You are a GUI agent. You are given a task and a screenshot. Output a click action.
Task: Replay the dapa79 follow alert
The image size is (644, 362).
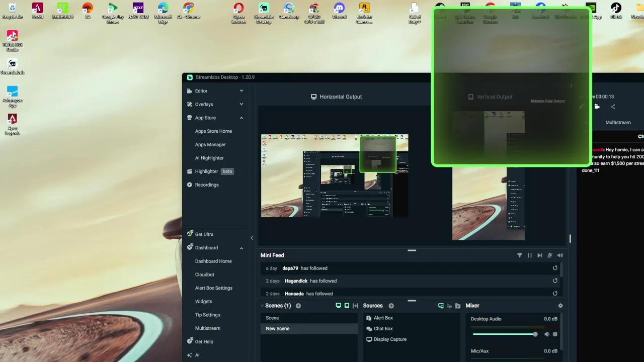click(555, 268)
